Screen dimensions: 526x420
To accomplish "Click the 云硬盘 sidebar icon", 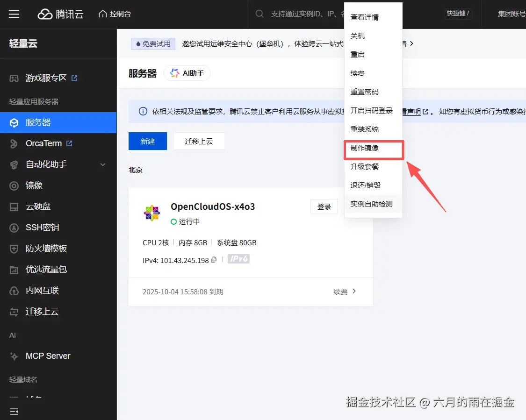I will [x=14, y=207].
